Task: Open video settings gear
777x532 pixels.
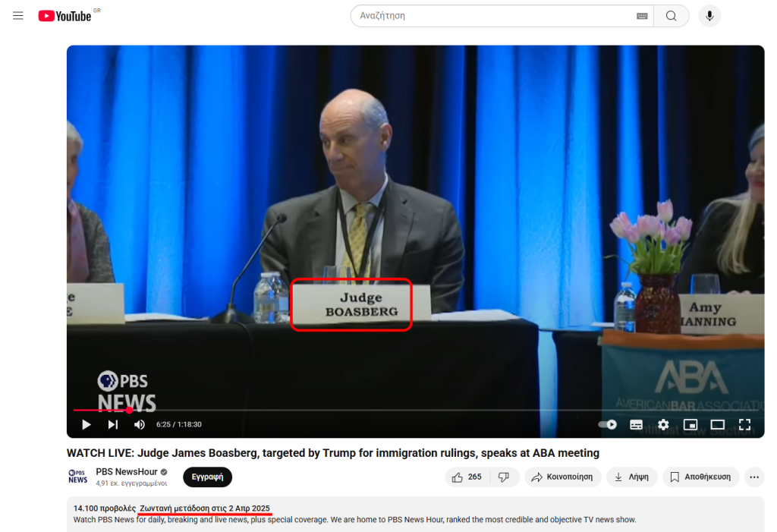Action: tap(663, 424)
